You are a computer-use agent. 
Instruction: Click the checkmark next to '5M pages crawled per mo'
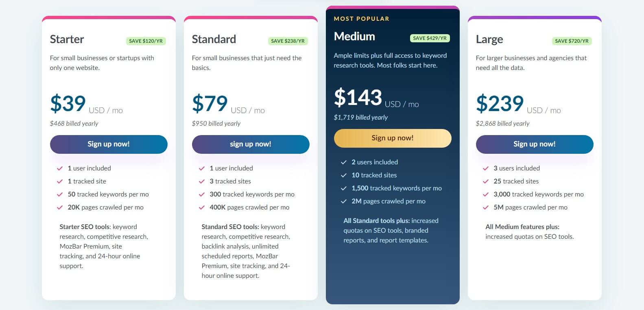485,207
